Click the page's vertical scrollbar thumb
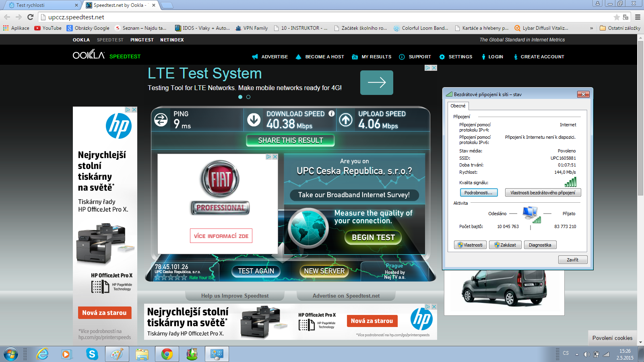The height and width of the screenshot is (362, 644). 640,118
